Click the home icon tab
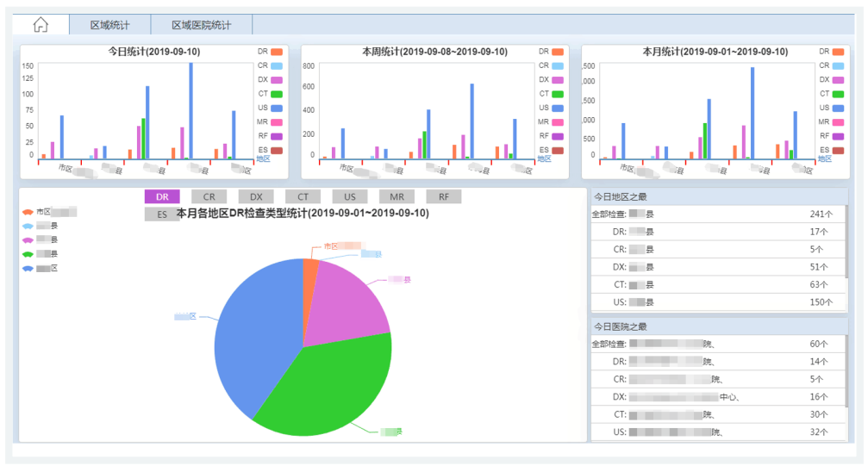Image resolution: width=868 pixels, height=472 pixels. point(41,25)
